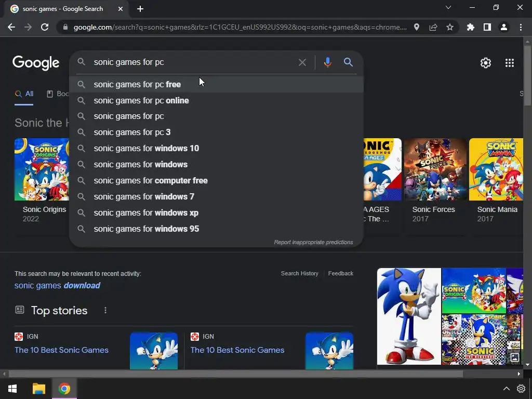
Task: Open Chrome three-dot menu
Action: (521, 27)
